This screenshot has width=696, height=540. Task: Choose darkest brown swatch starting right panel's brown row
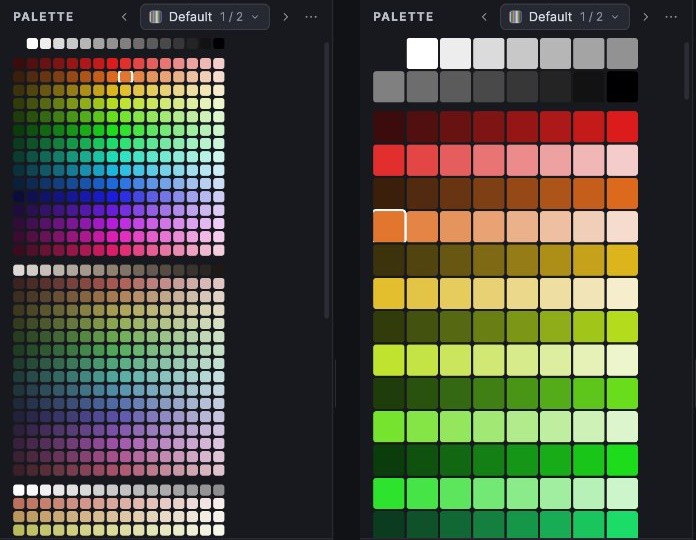pyautogui.click(x=389, y=193)
